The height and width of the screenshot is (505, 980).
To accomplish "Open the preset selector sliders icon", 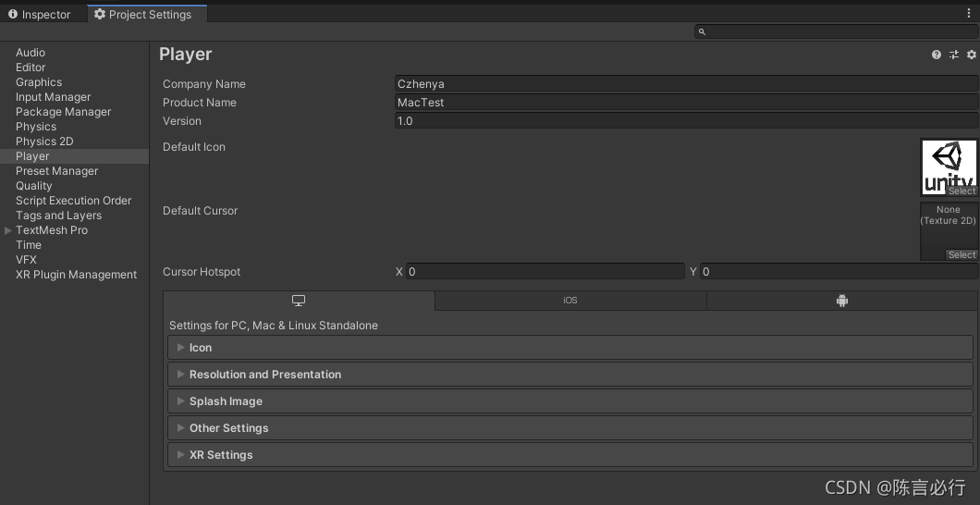I will pos(954,55).
